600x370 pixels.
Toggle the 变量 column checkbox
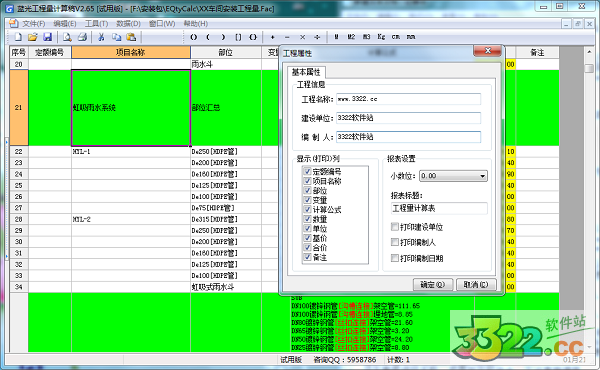click(x=307, y=200)
